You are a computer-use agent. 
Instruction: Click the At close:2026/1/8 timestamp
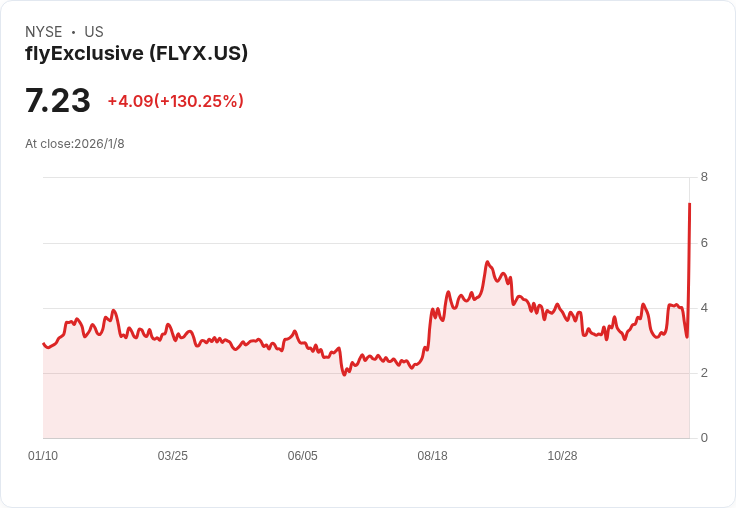pyautogui.click(x=75, y=144)
